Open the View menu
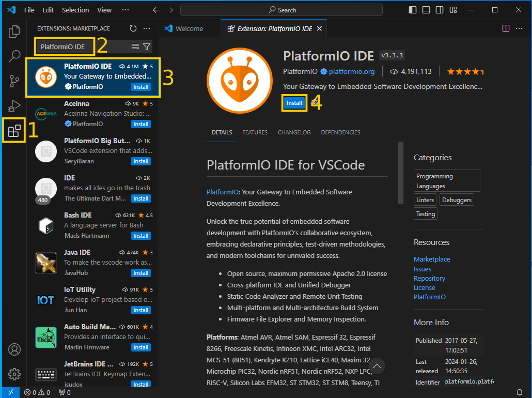Image resolution: width=532 pixels, height=398 pixels. pos(104,10)
